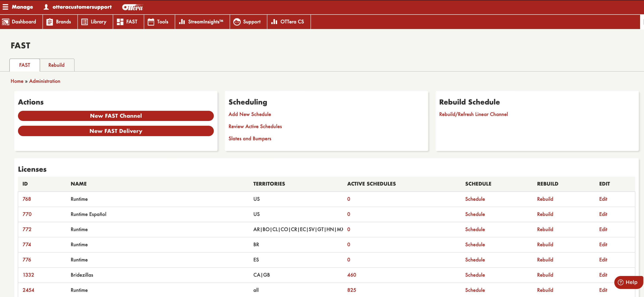Click Rebuild/Refresh Linear Channel link
644x297 pixels.
click(473, 114)
